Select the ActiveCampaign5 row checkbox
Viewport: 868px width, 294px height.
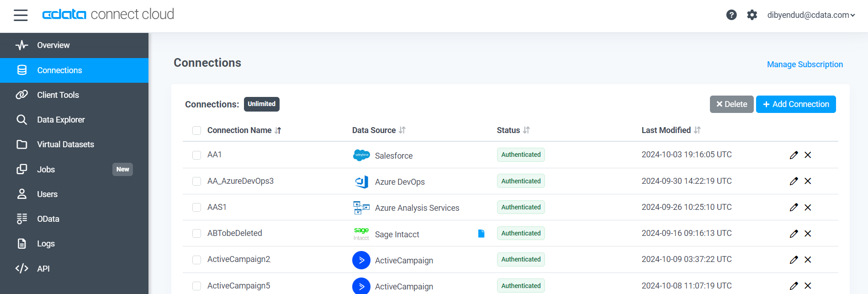pos(197,286)
